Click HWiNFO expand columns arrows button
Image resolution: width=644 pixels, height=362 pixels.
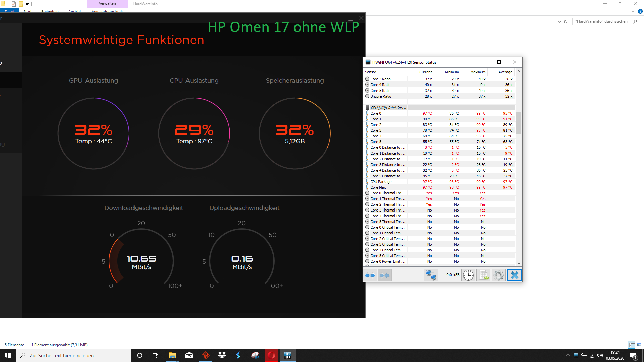pos(370,275)
